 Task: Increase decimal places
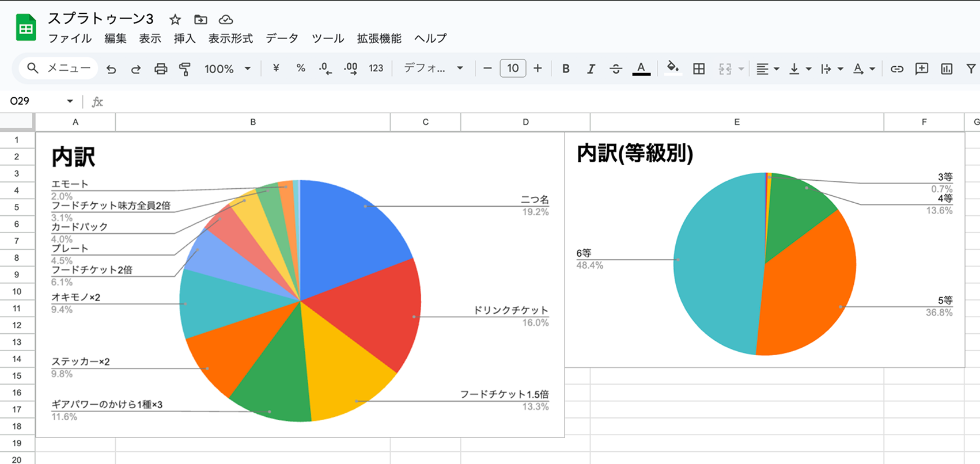350,69
